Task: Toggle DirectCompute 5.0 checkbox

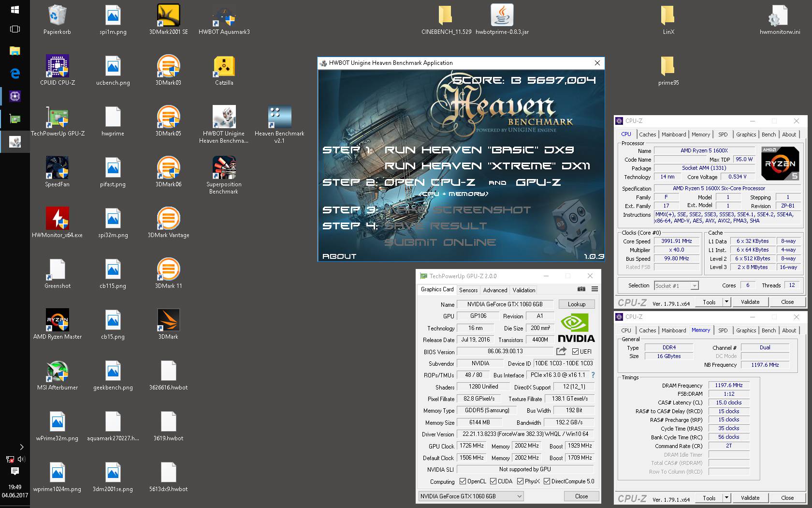Action: click(547, 481)
